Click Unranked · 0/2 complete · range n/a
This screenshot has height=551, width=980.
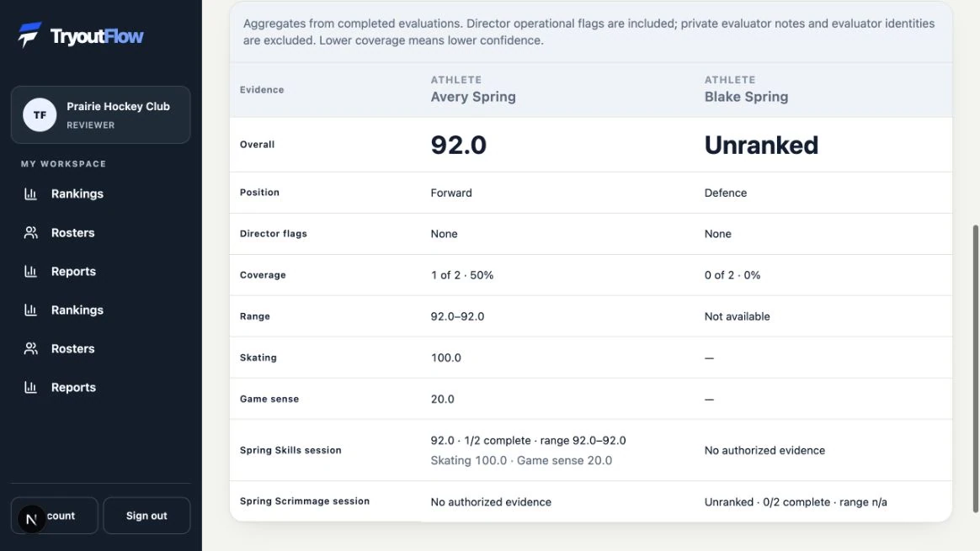(796, 501)
